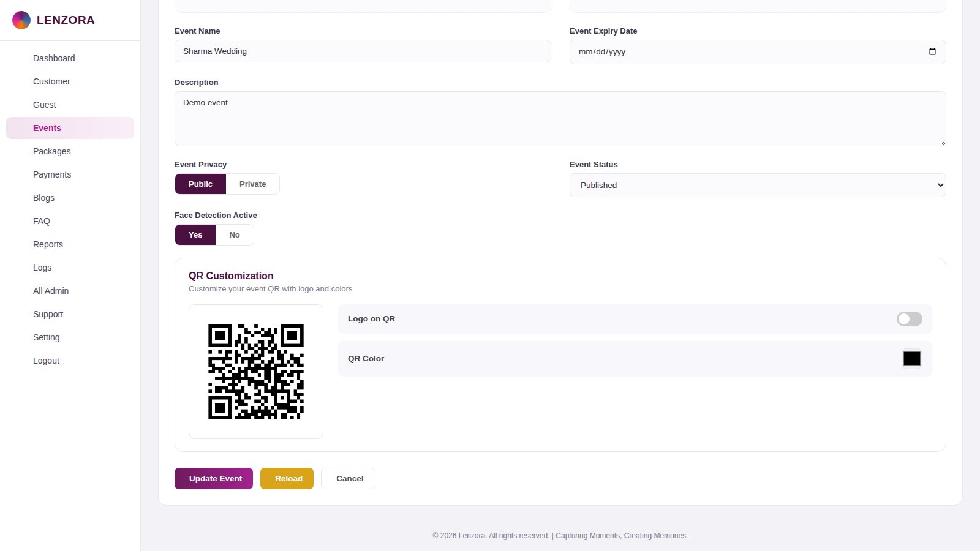Open the calendar picker icon in Event Expiry Date

[932, 52]
